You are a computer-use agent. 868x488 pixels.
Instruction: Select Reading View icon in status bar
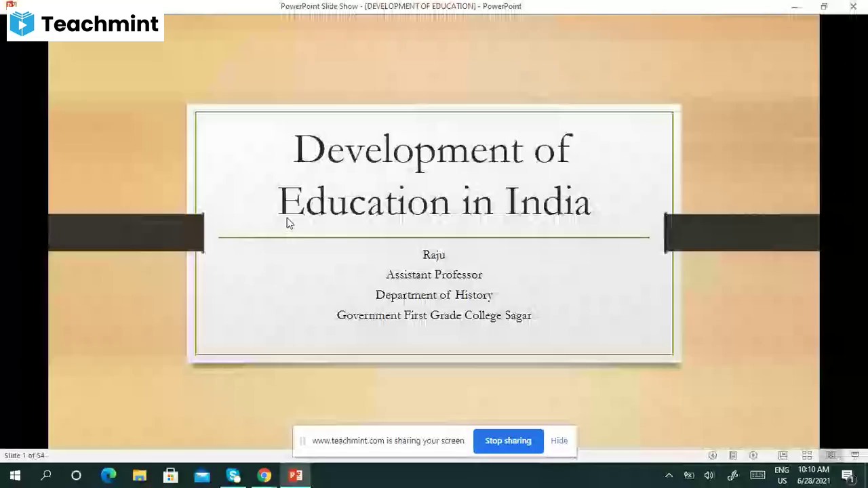831,455
